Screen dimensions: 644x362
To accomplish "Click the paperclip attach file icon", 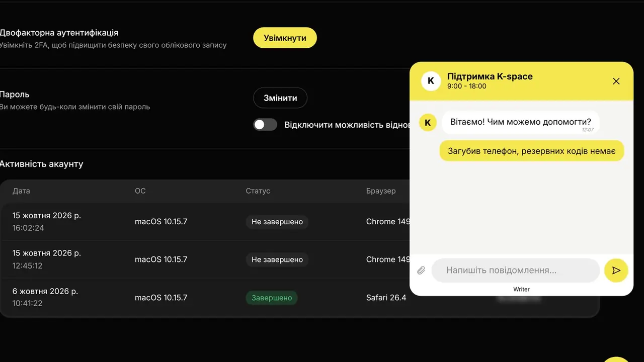I will 421,270.
